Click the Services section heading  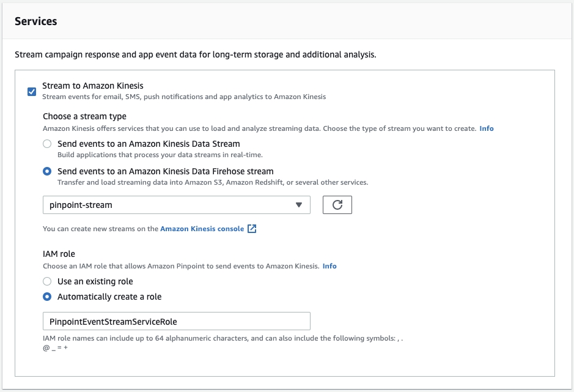tap(35, 21)
